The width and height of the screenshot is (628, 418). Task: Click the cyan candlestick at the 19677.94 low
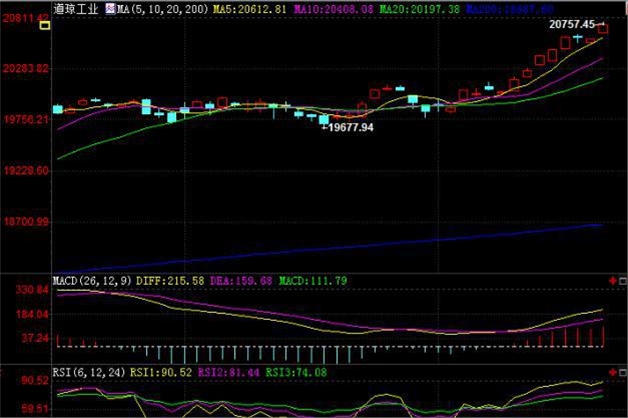tap(324, 119)
